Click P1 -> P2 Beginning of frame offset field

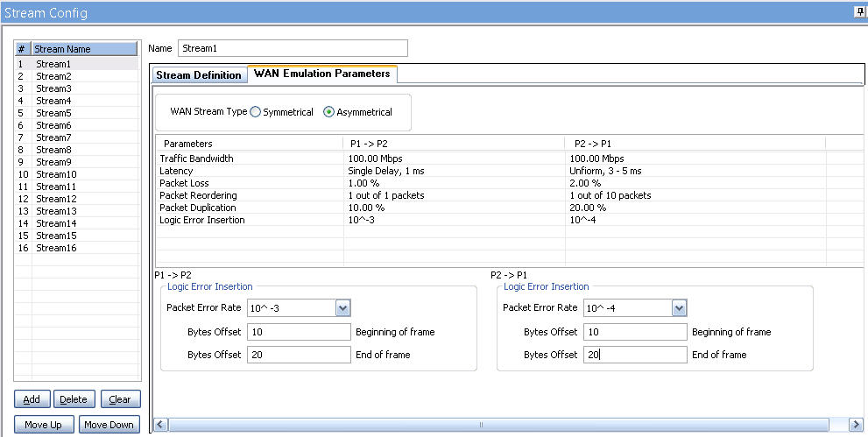[299, 332]
